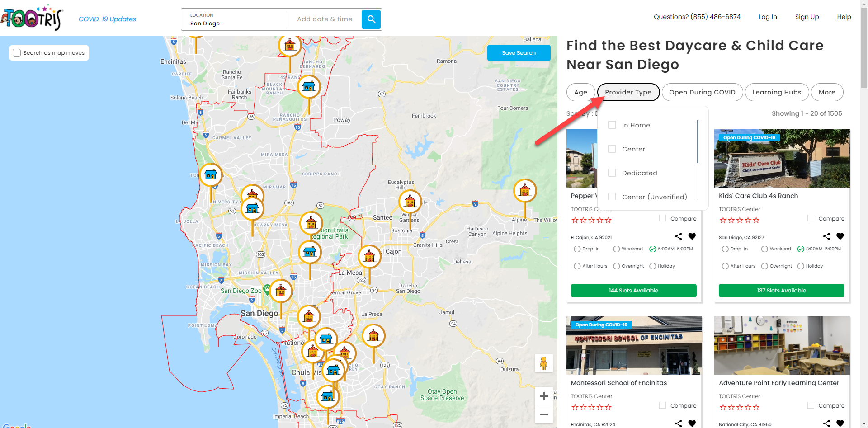This screenshot has width=868, height=428.
Task: Expand the Age filter dropdown
Action: (x=580, y=92)
